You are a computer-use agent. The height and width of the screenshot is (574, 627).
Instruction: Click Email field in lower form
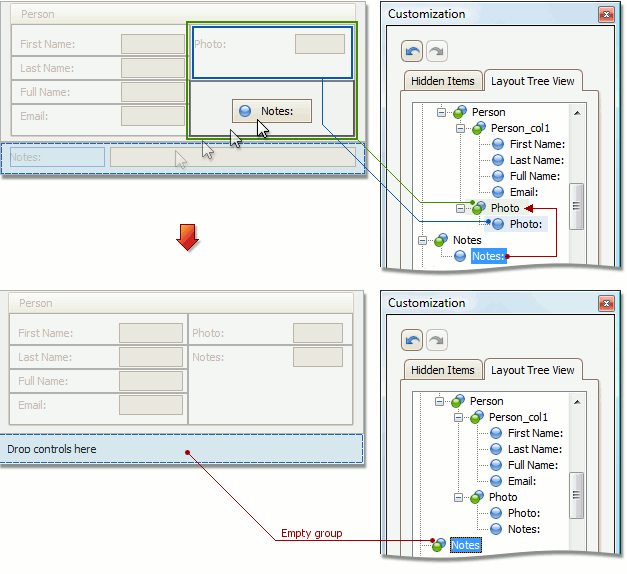[151, 405]
